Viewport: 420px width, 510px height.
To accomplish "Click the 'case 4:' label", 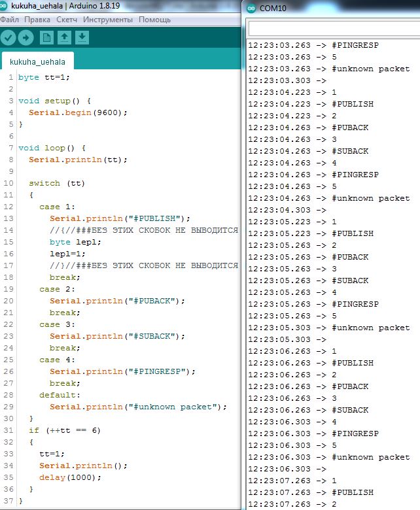I will pyautogui.click(x=57, y=360).
